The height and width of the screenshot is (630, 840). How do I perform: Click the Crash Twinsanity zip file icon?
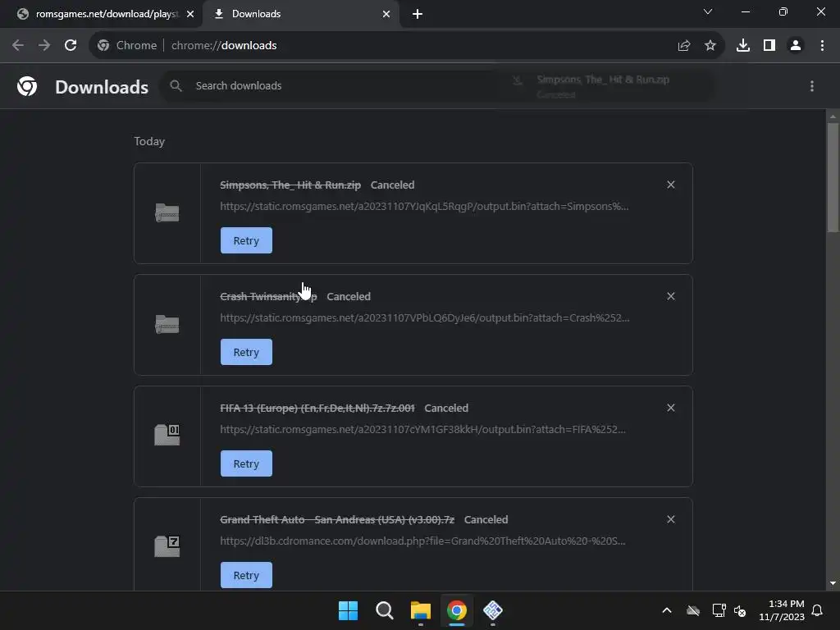coord(167,324)
